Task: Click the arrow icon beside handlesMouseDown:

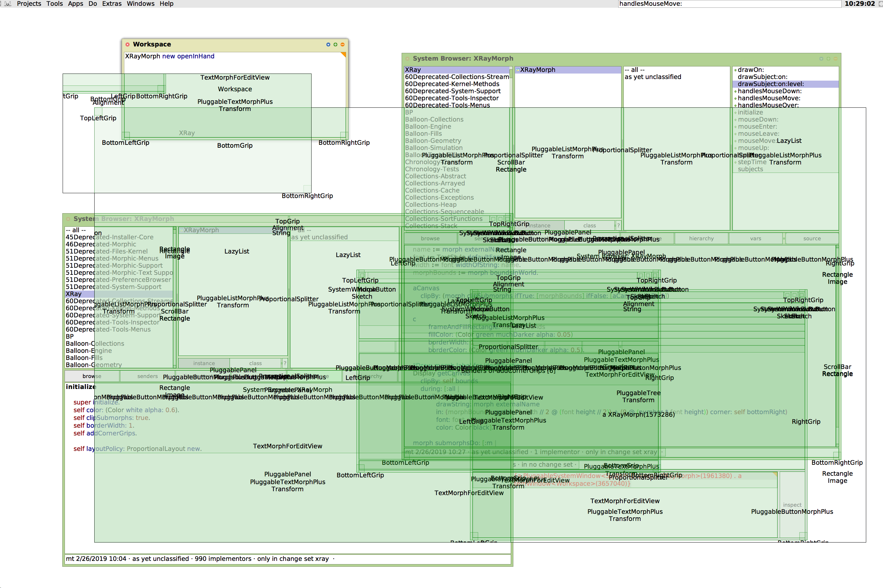Action: [x=735, y=91]
